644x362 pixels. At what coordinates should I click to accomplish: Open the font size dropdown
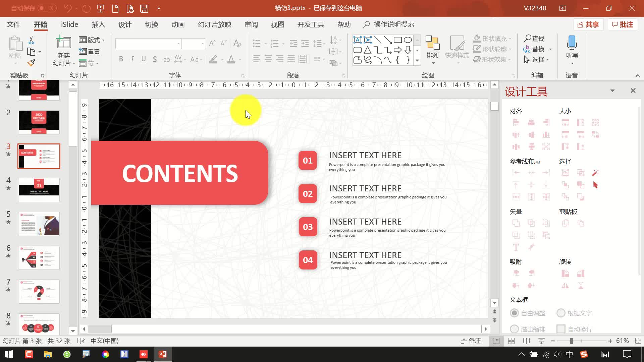[203, 44]
